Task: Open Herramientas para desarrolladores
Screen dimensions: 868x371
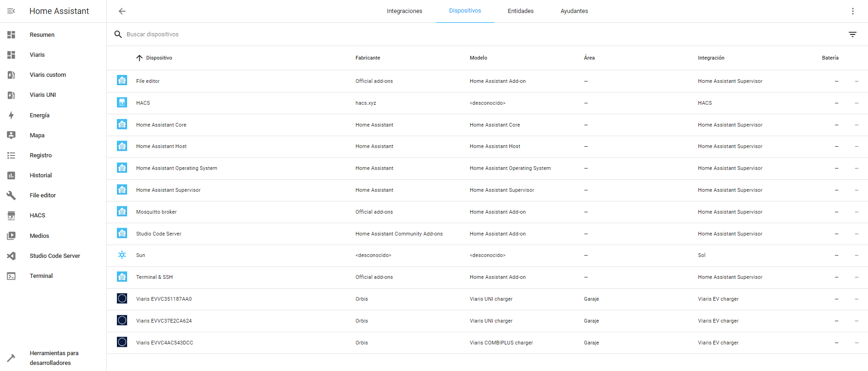Action: pyautogui.click(x=53, y=358)
